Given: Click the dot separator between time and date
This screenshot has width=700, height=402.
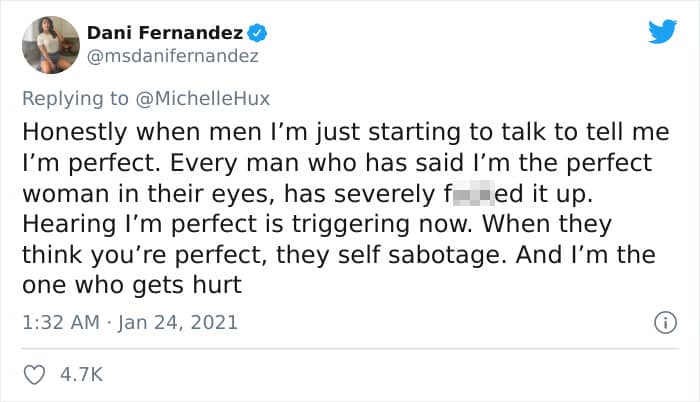Looking at the screenshot, I should coord(110,323).
